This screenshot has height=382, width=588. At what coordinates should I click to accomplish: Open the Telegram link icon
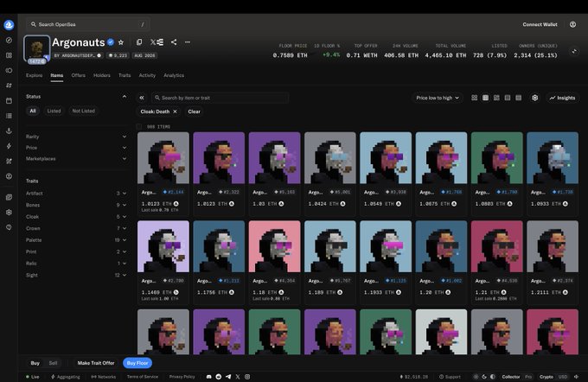coord(228,377)
